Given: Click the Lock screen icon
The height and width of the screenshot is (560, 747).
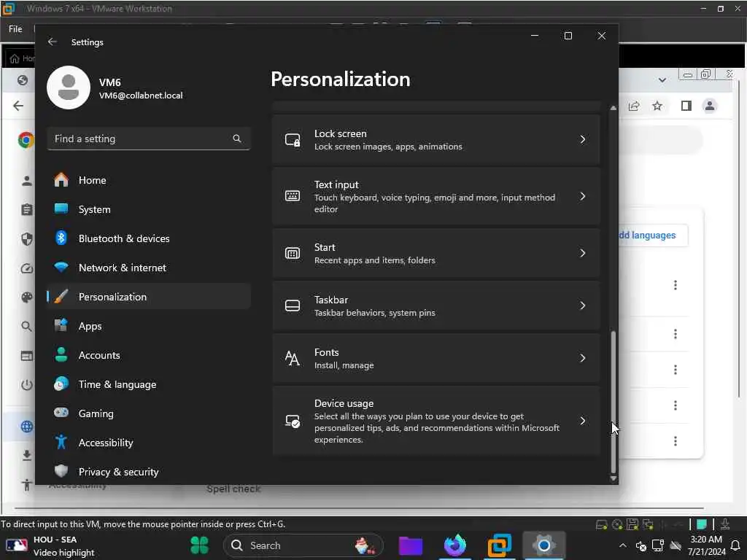Looking at the screenshot, I should (x=293, y=139).
